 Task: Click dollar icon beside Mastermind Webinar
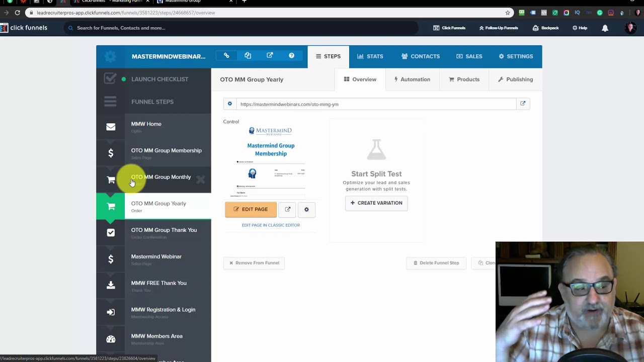coord(111,259)
